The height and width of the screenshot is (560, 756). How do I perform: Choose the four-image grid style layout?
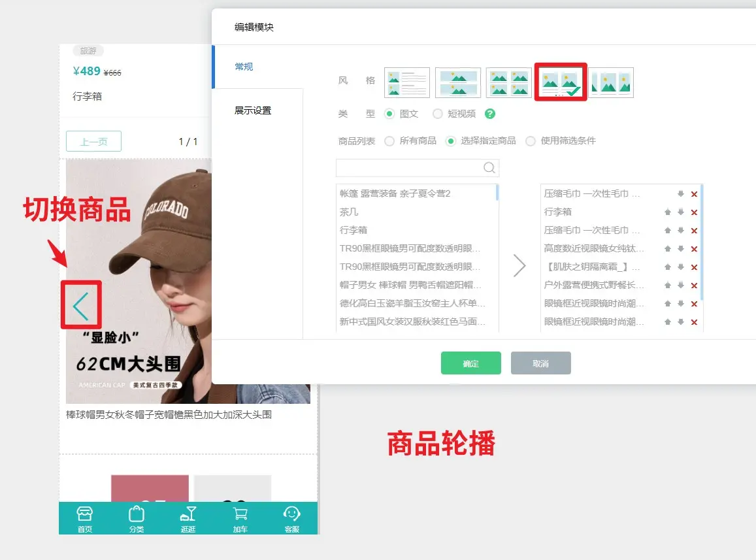(x=509, y=82)
